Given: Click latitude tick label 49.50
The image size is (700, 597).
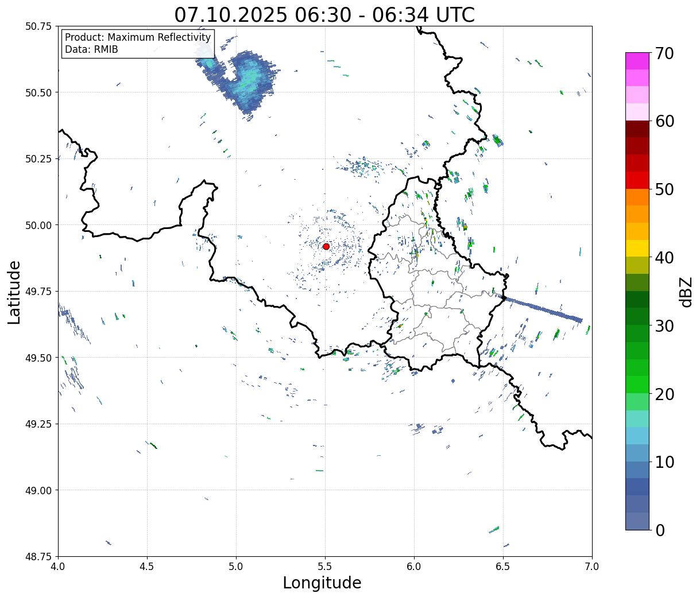Looking at the screenshot, I should 38,358.
